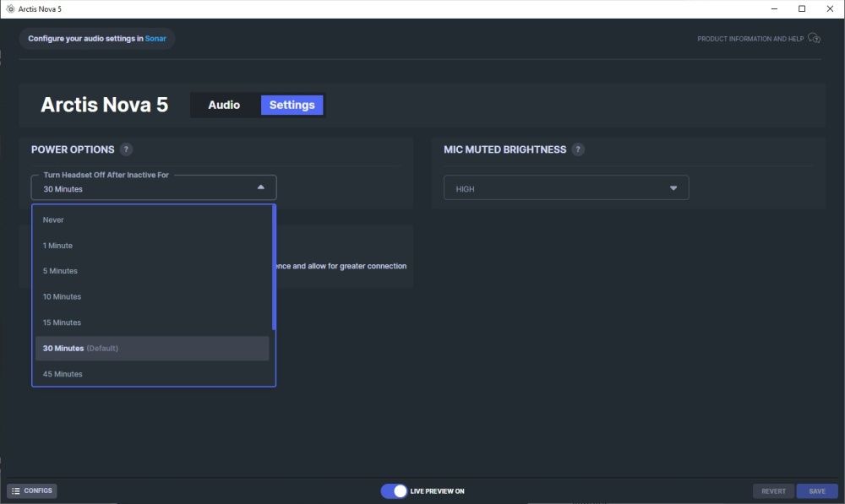Click the Save button
The height and width of the screenshot is (504, 845).
point(817,491)
